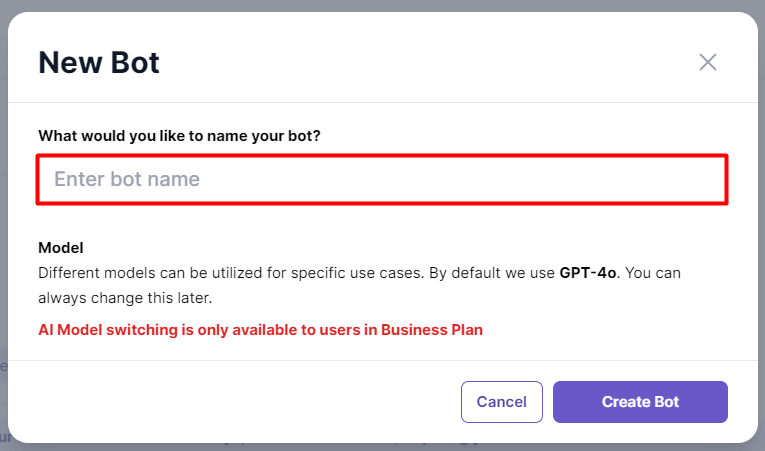Screen dimensions: 765x451
Task: Click the Cancel button
Action: pos(502,402)
